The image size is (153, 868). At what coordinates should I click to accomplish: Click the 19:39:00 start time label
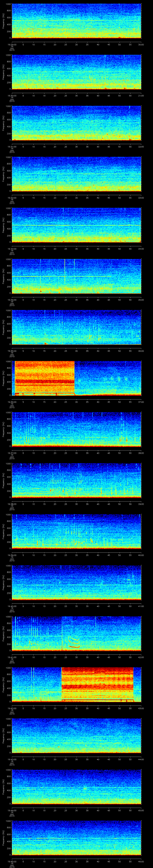click(x=12, y=555)
